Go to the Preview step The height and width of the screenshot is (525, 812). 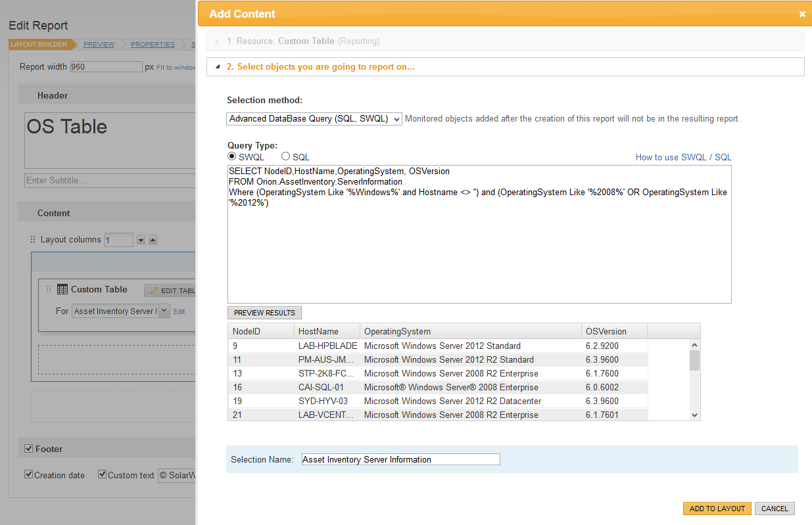(99, 45)
